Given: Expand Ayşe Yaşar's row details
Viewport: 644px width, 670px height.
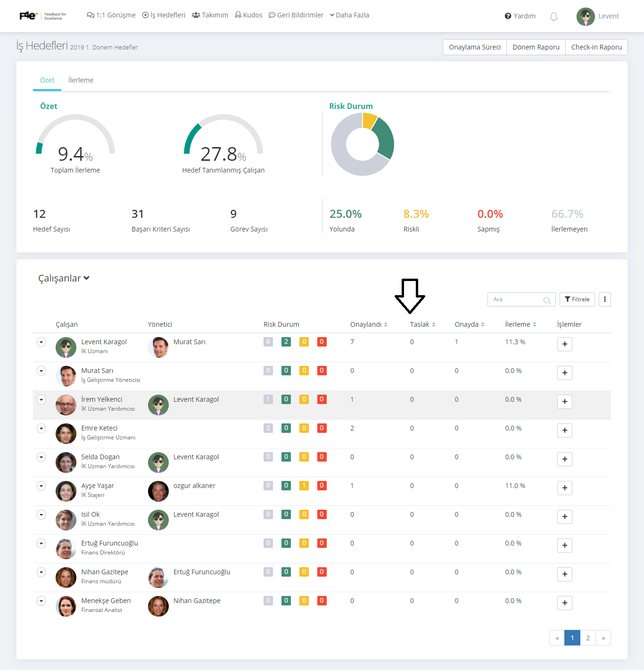Looking at the screenshot, I should [41, 486].
